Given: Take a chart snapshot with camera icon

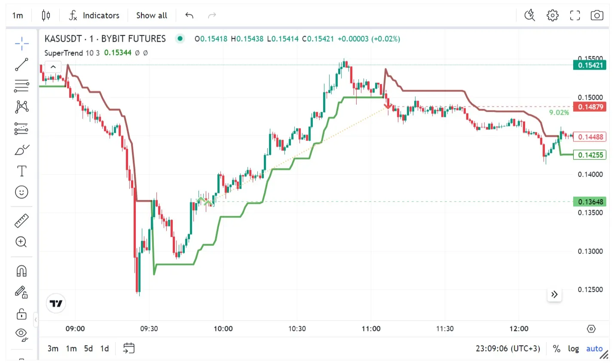Looking at the screenshot, I should pyautogui.click(x=597, y=15).
